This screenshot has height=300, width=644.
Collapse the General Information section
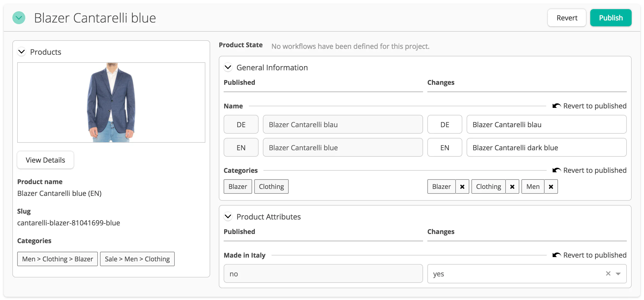click(228, 67)
